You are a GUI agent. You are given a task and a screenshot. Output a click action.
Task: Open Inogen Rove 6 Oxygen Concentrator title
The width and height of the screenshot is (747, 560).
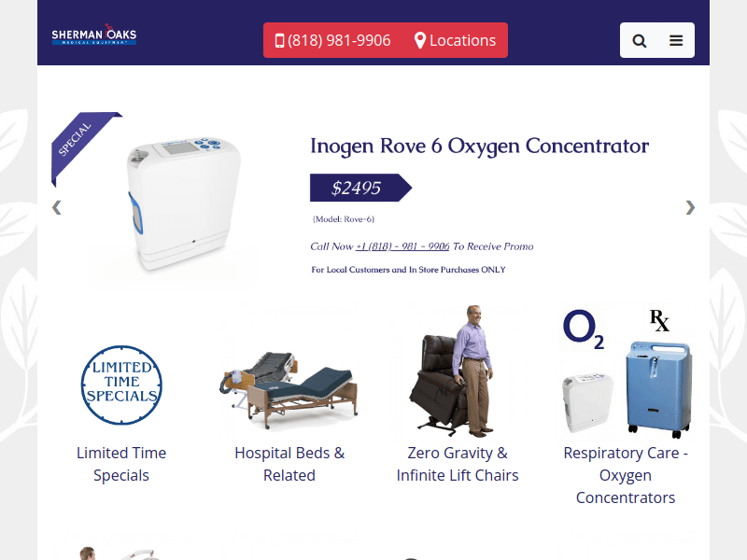479,147
